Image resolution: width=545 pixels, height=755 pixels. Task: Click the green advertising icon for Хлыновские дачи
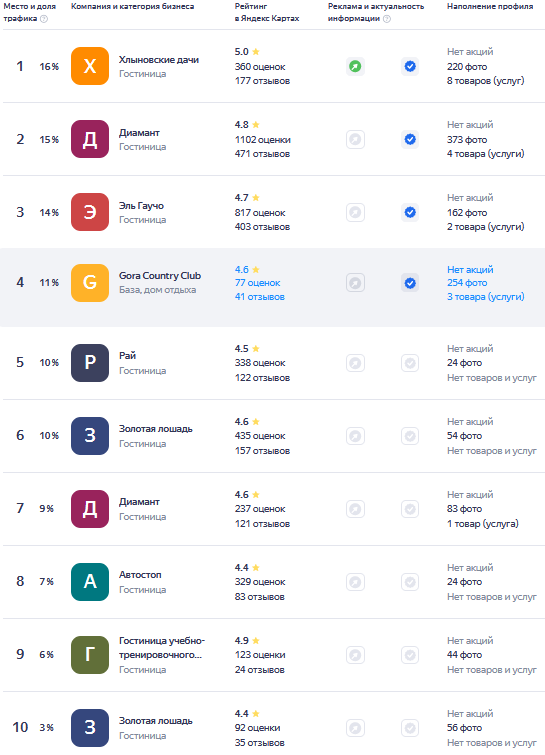pyautogui.click(x=355, y=66)
